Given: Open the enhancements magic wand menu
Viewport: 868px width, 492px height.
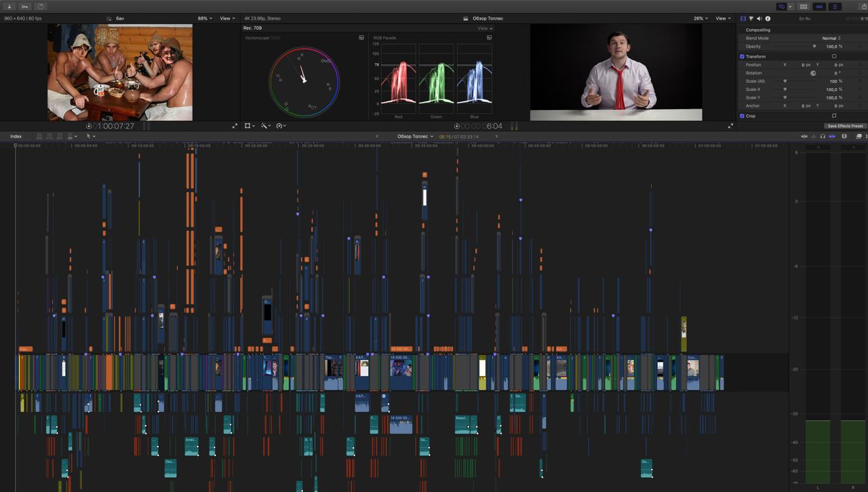Looking at the screenshot, I should point(266,126).
